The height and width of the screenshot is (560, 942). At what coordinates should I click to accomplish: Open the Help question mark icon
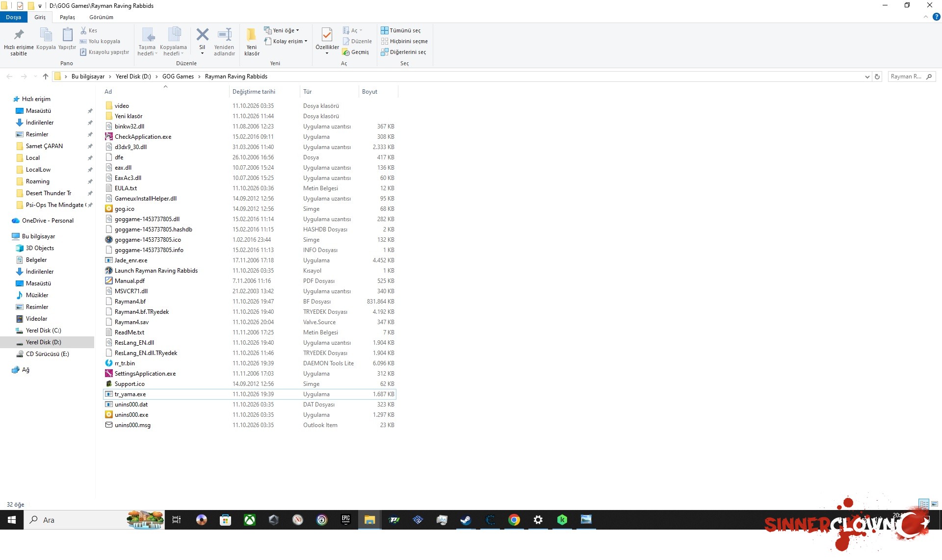click(x=936, y=17)
